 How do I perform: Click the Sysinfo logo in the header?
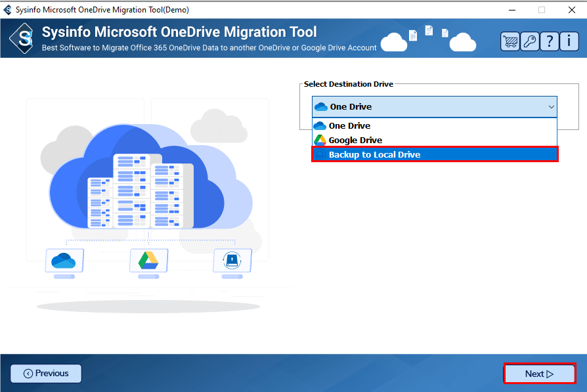tap(22, 38)
